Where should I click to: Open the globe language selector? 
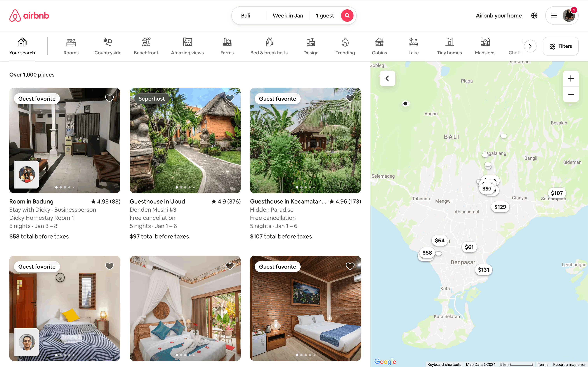pos(534,16)
